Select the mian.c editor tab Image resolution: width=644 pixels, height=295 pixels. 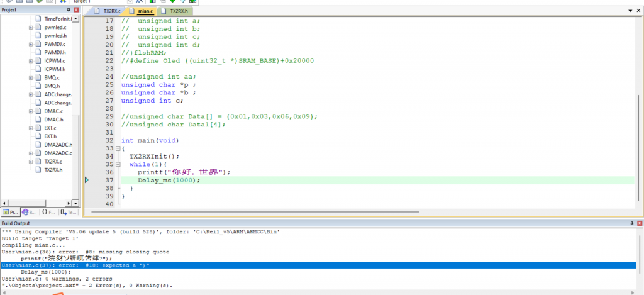tap(142, 11)
